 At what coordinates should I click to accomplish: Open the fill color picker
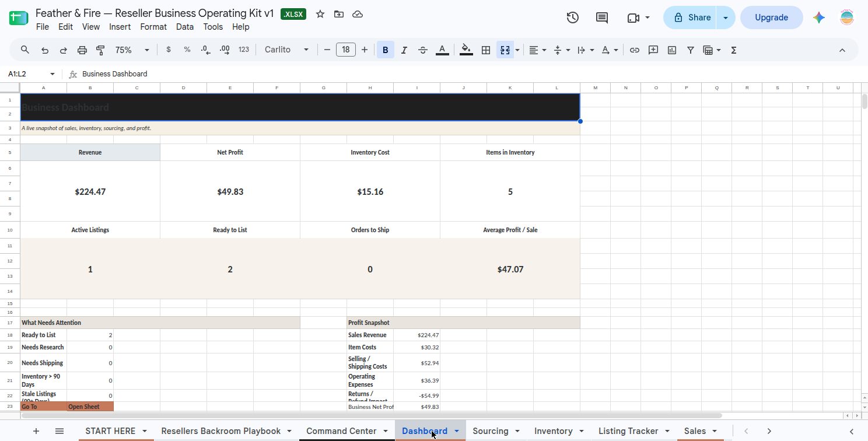466,50
